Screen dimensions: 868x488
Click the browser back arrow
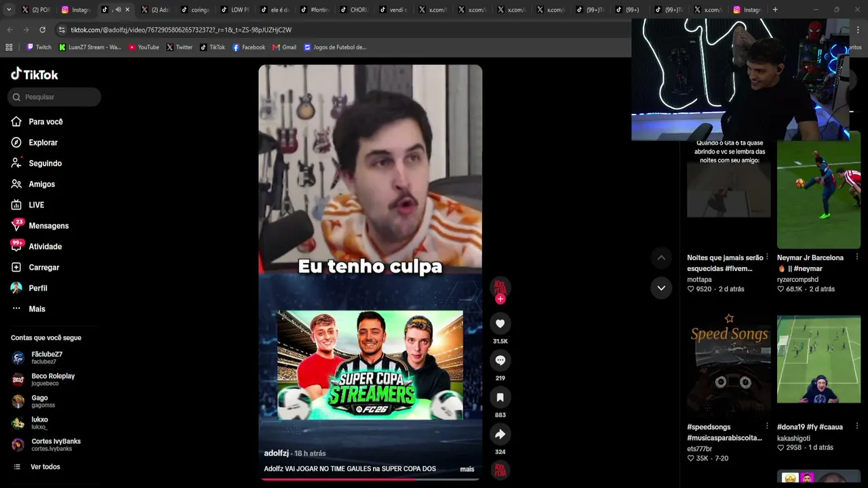click(9, 30)
